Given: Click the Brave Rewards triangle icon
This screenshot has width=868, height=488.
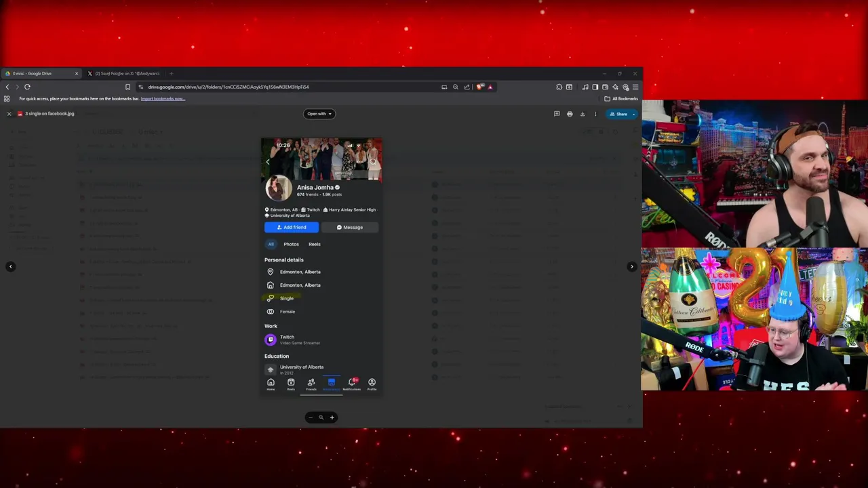Looking at the screenshot, I should pos(490,87).
